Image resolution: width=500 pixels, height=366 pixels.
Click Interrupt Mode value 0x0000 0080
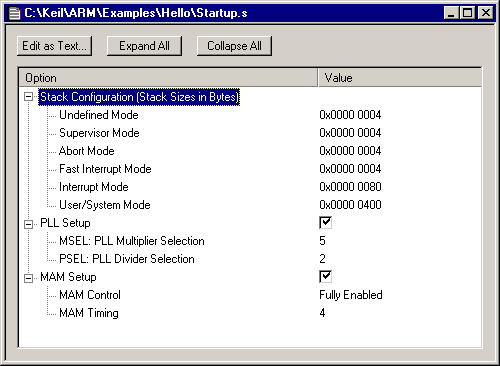[x=350, y=187]
